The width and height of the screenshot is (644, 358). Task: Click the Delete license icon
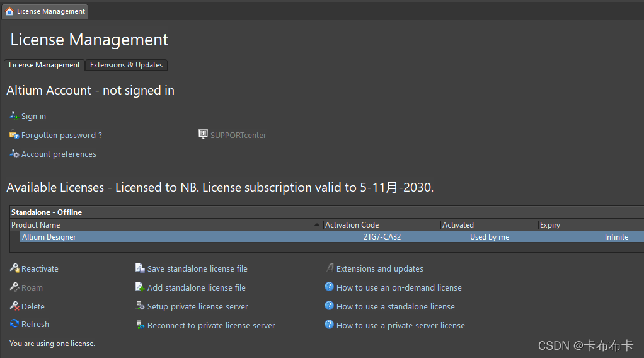(14, 306)
